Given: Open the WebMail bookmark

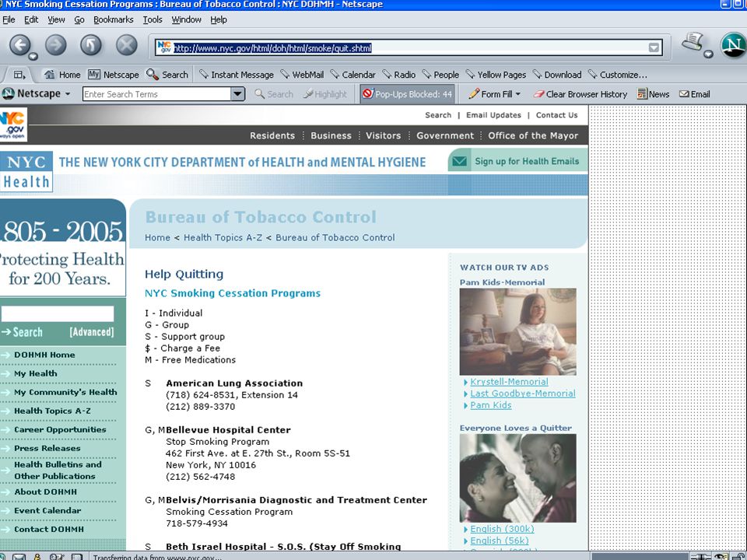Looking at the screenshot, I should [x=302, y=75].
